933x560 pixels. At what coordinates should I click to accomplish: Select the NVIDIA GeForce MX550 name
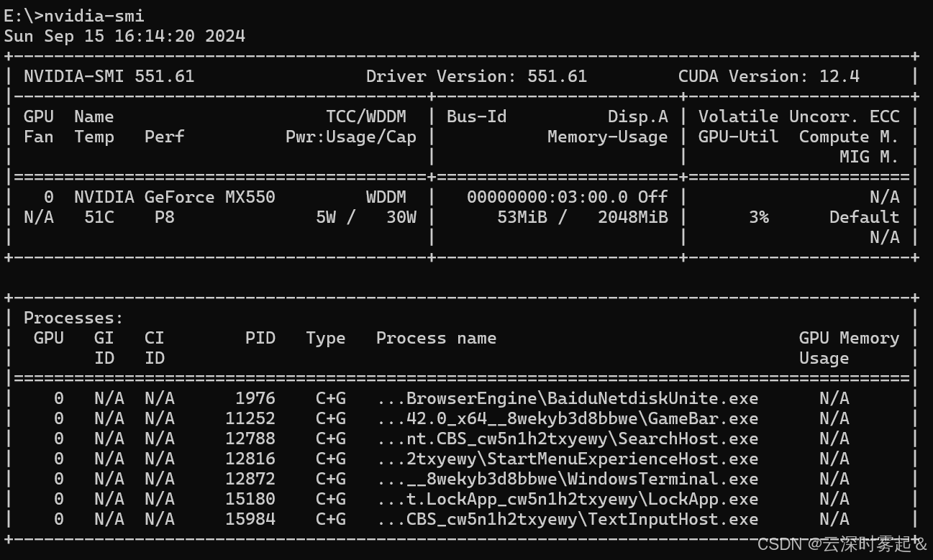click(x=175, y=197)
